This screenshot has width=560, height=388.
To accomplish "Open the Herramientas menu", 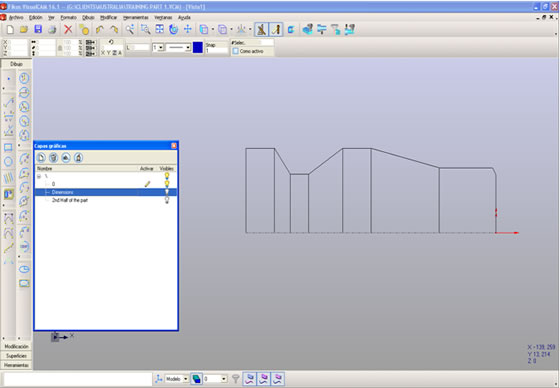I will click(x=135, y=18).
